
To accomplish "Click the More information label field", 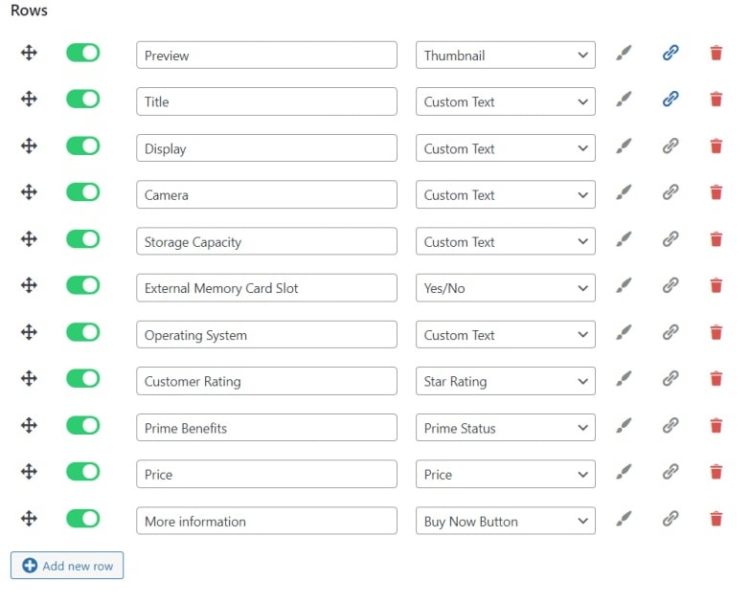I will coord(266,521).
